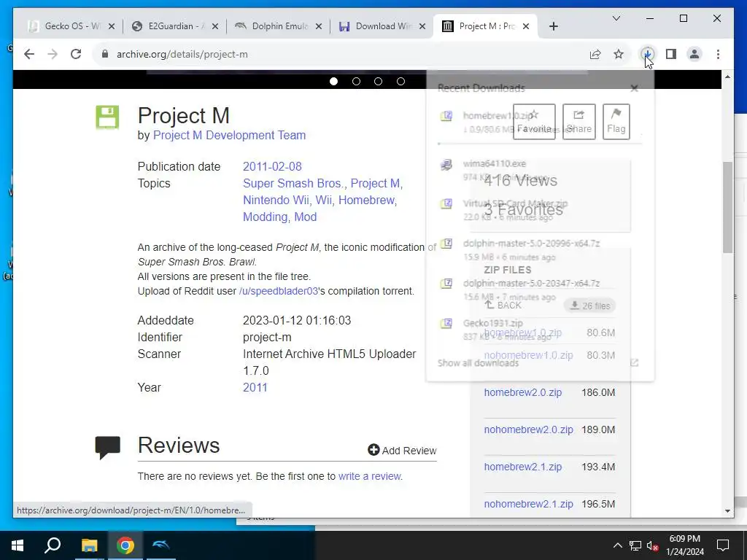Click the plus icon beside Add Review
Screen dimensions: 747x560
click(373, 450)
